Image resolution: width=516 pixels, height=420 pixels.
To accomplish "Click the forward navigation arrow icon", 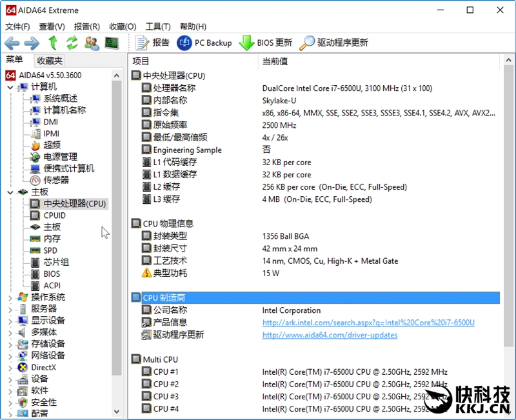I will coord(32,43).
